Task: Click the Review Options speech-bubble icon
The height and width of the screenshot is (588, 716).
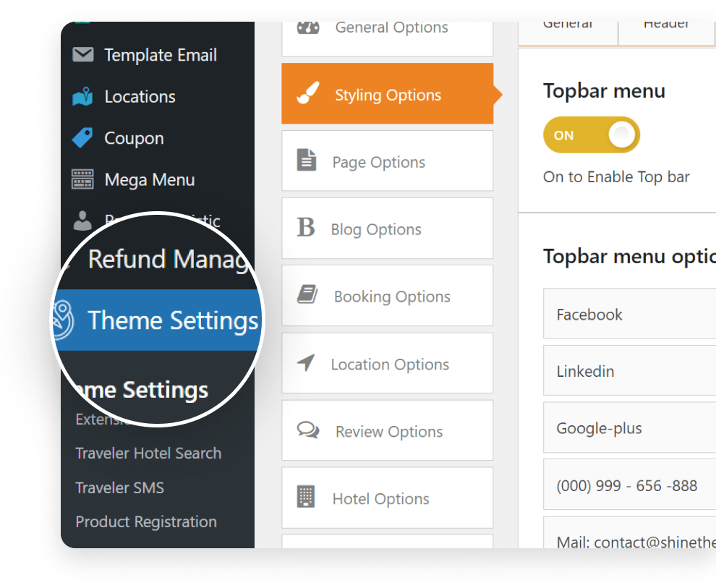Action: click(307, 430)
